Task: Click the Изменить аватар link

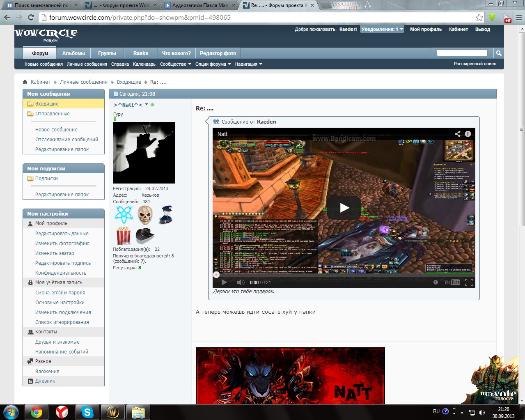Action: tap(55, 253)
